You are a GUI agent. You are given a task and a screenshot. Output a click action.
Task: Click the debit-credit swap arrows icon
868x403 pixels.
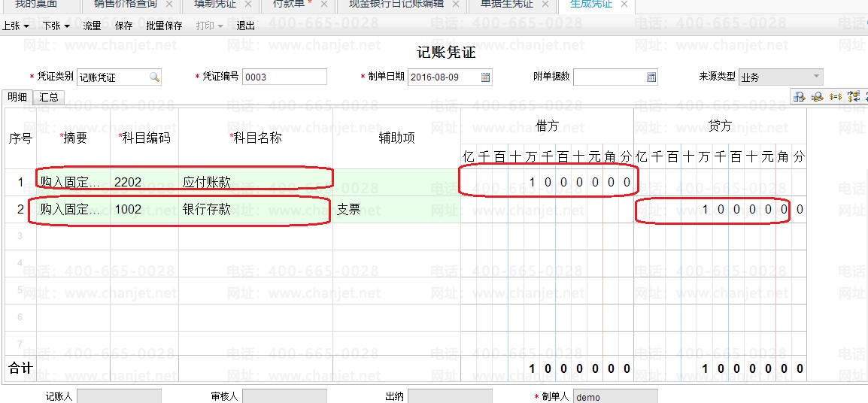(853, 97)
